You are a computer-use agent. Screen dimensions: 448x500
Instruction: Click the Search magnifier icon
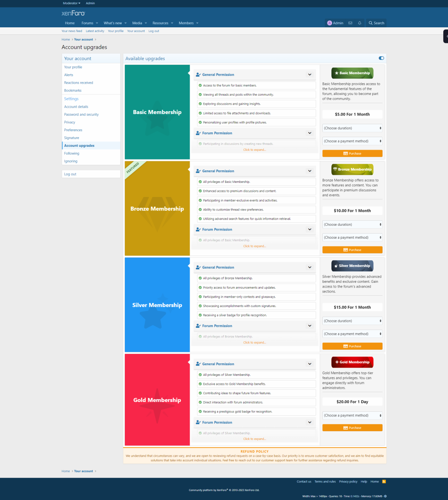(x=371, y=23)
